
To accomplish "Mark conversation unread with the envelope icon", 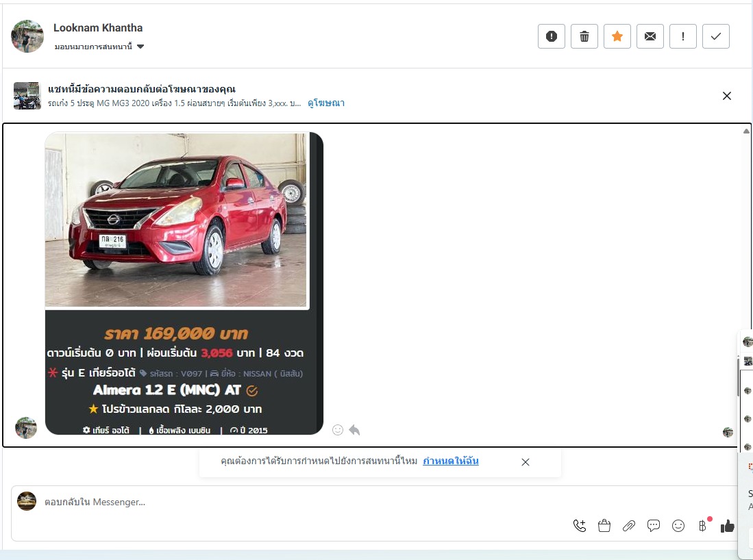I will pos(650,36).
